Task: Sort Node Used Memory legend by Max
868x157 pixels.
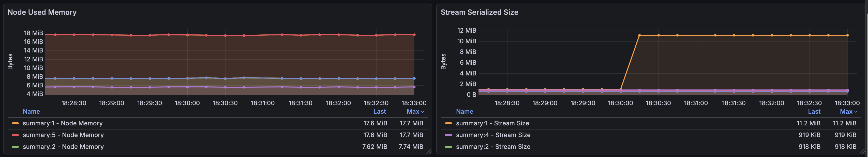Action: pyautogui.click(x=413, y=111)
